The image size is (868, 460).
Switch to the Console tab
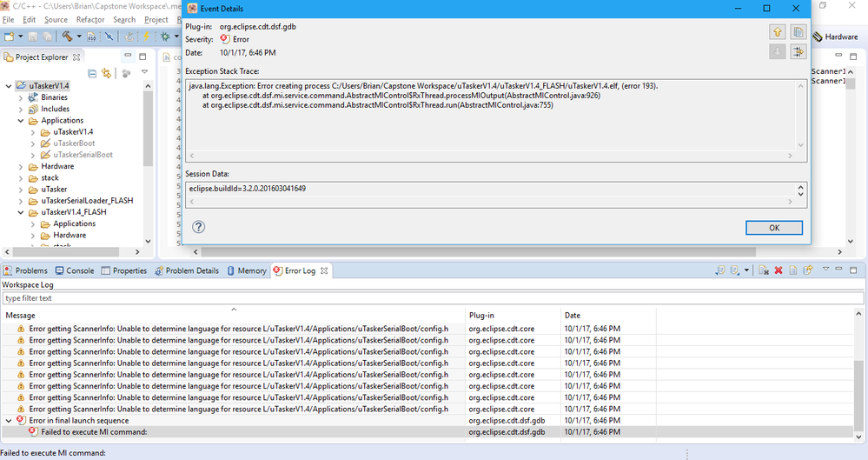click(75, 270)
